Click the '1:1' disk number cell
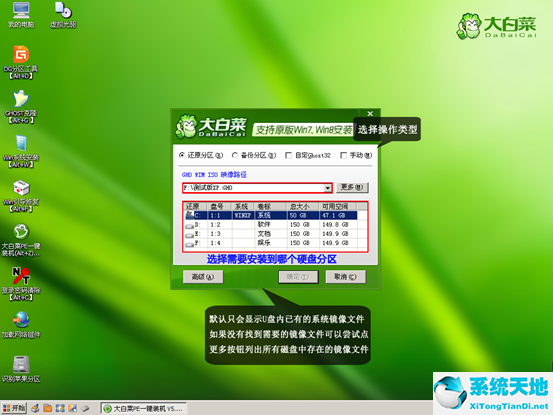The height and width of the screenshot is (415, 553). click(x=219, y=215)
